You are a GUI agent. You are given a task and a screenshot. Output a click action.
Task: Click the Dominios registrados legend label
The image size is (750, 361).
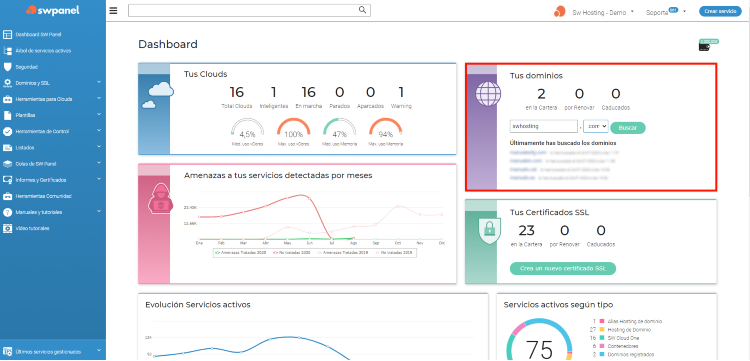(x=631, y=354)
